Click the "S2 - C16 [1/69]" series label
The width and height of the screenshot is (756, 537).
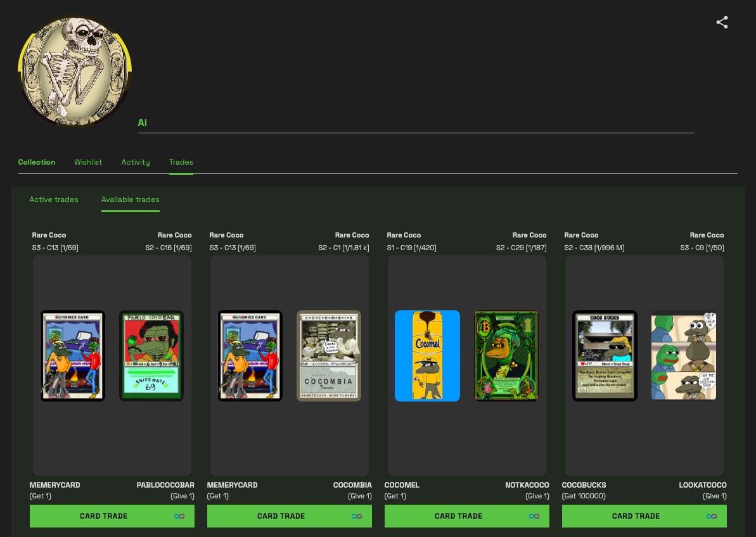(x=169, y=248)
